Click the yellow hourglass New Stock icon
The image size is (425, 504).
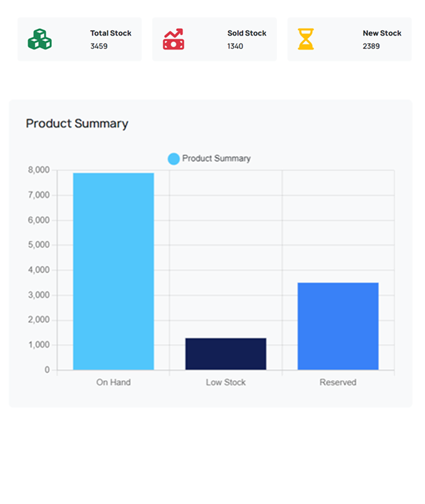click(306, 39)
